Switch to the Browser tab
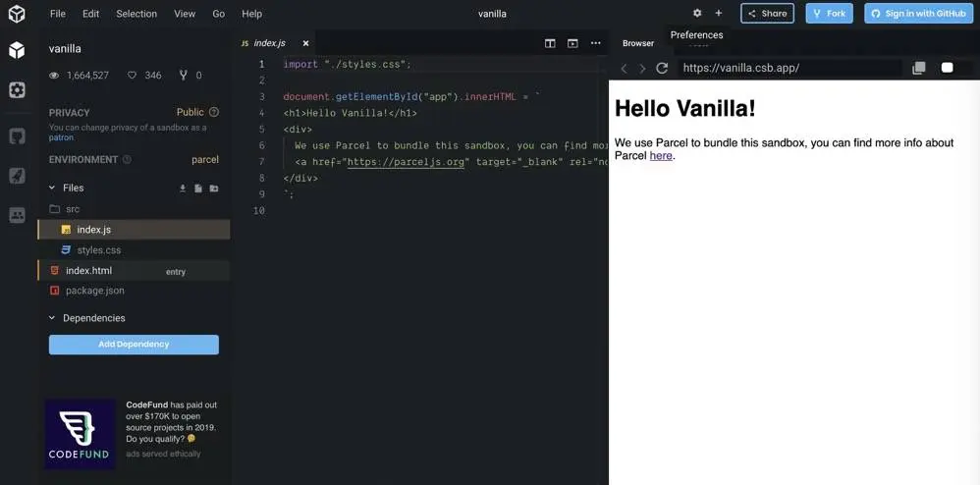The width and height of the screenshot is (980, 485). (x=638, y=43)
